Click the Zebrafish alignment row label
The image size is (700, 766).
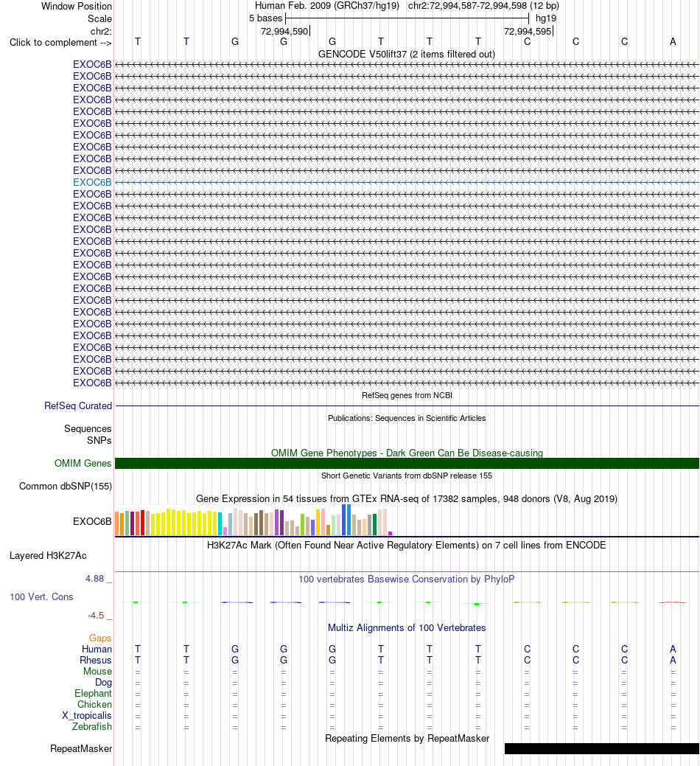tap(92, 726)
